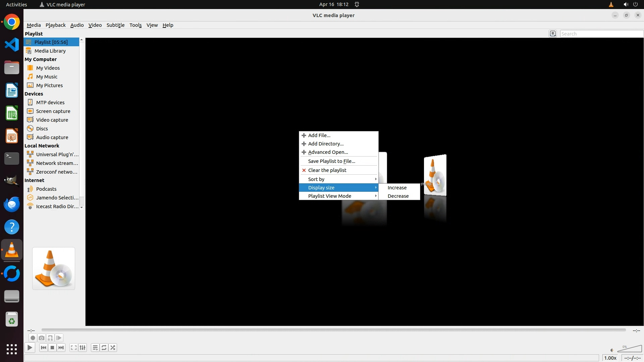Choose Increase in the Display size submenu
The image size is (644, 362).
pos(397,188)
